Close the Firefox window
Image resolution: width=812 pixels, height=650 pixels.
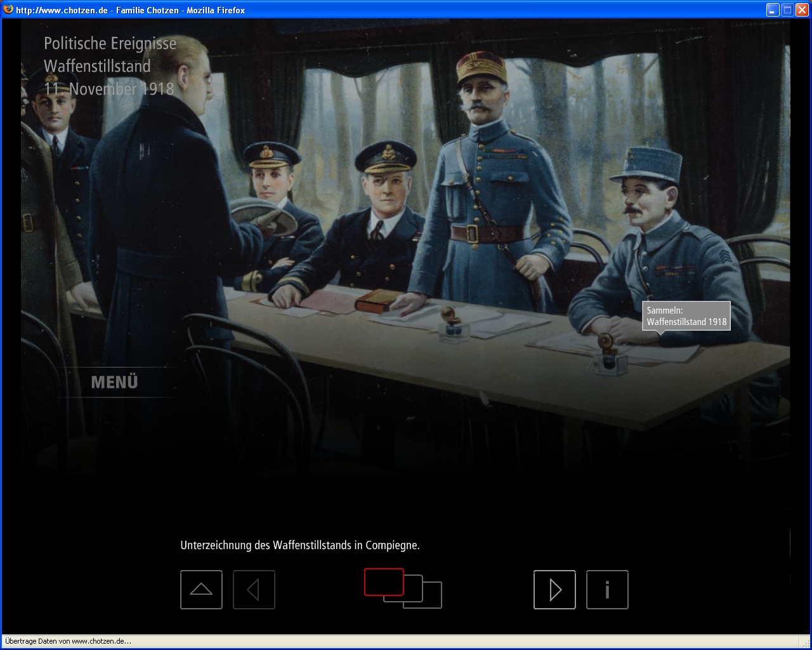[802, 10]
